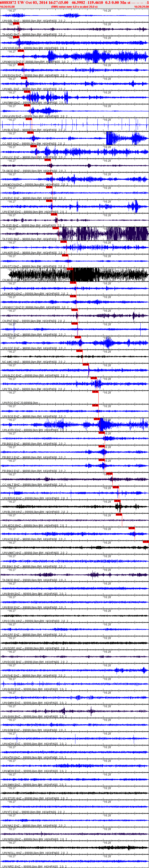Click the UW BLN EHZ station label
The width and height of the screenshot is (149, 868).
pyautogui.click(x=34, y=130)
